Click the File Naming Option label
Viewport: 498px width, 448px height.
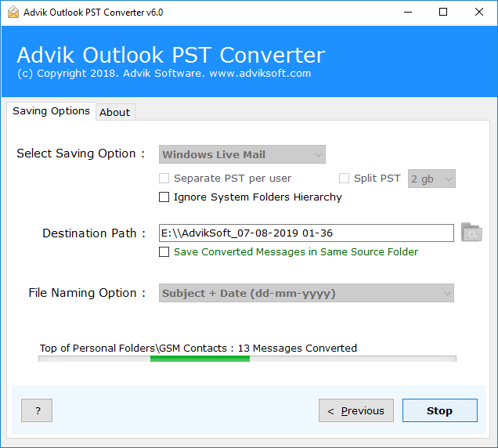click(87, 293)
